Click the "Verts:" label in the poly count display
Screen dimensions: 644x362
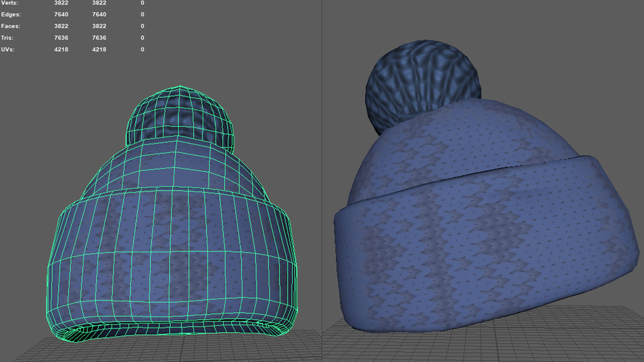10,3
